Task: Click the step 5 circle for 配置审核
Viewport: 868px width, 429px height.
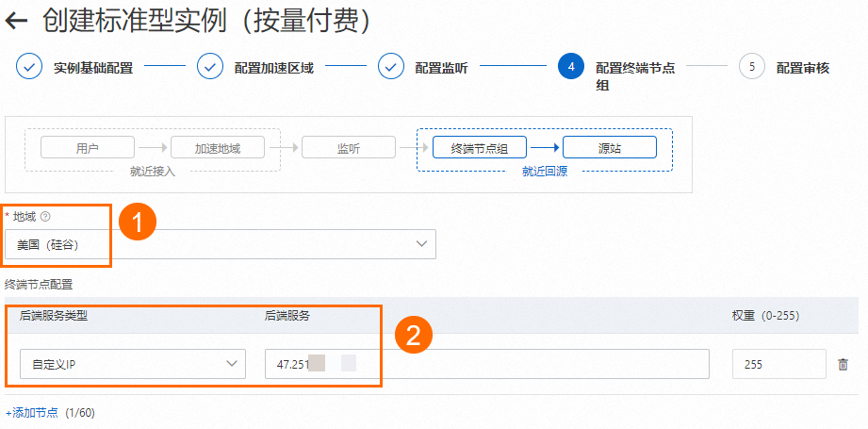Action: pos(752,67)
